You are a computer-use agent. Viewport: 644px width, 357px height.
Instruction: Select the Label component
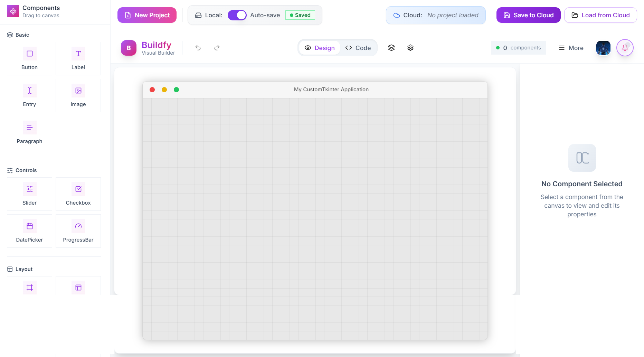[78, 58]
